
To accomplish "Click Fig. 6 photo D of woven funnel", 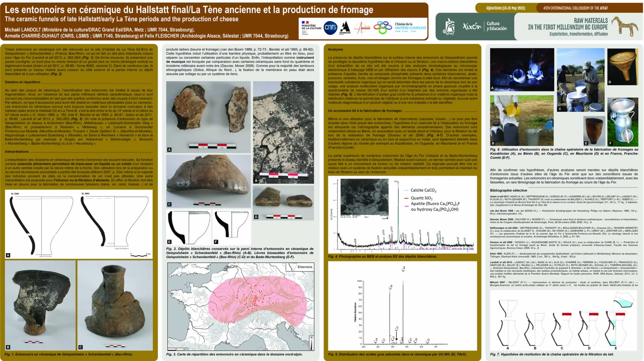I will (623, 66).
